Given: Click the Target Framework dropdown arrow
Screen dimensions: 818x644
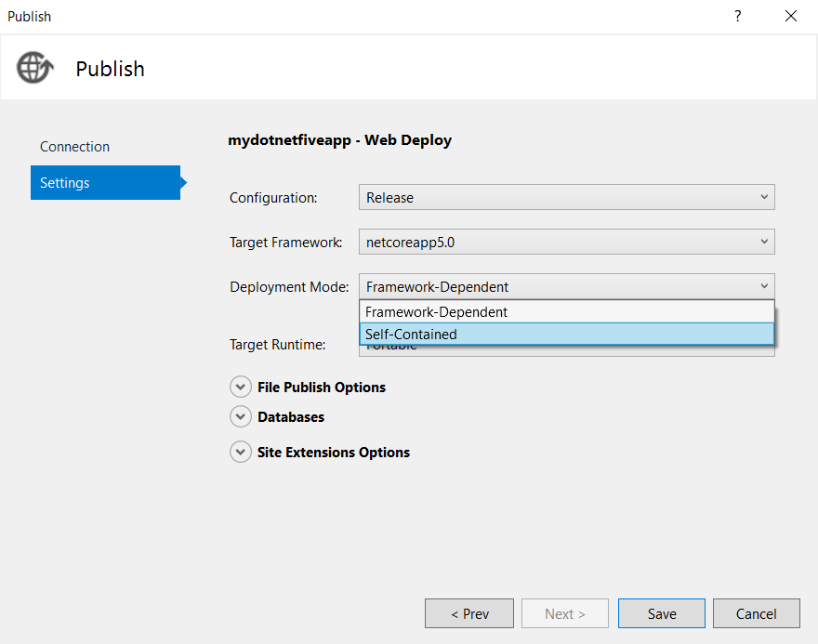Looking at the screenshot, I should pos(762,242).
